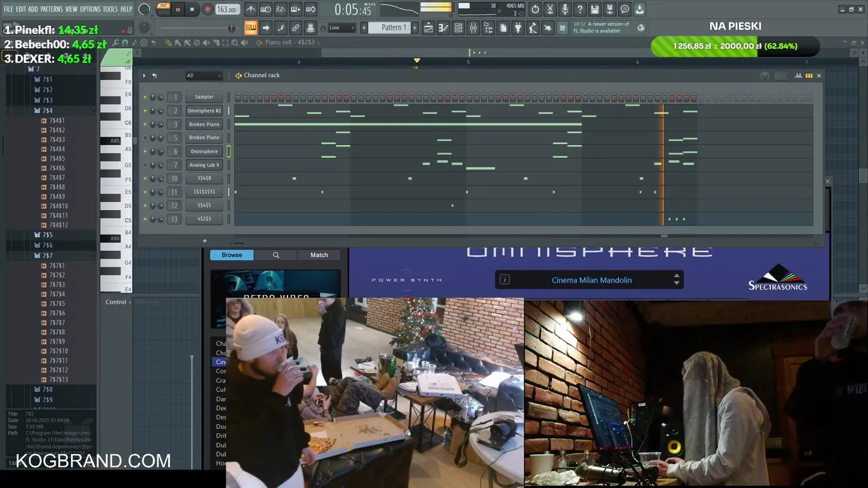Mute the 4$2$3 channel

pos(144,219)
